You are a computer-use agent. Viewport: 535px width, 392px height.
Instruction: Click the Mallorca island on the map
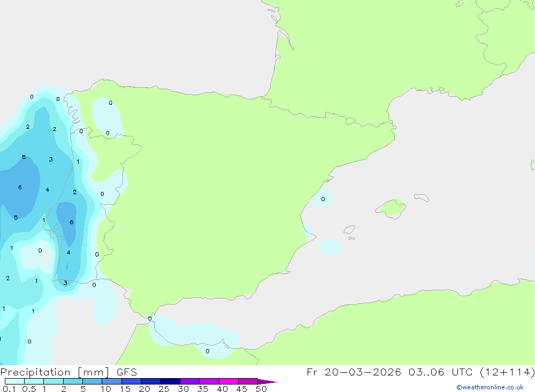coord(391,208)
